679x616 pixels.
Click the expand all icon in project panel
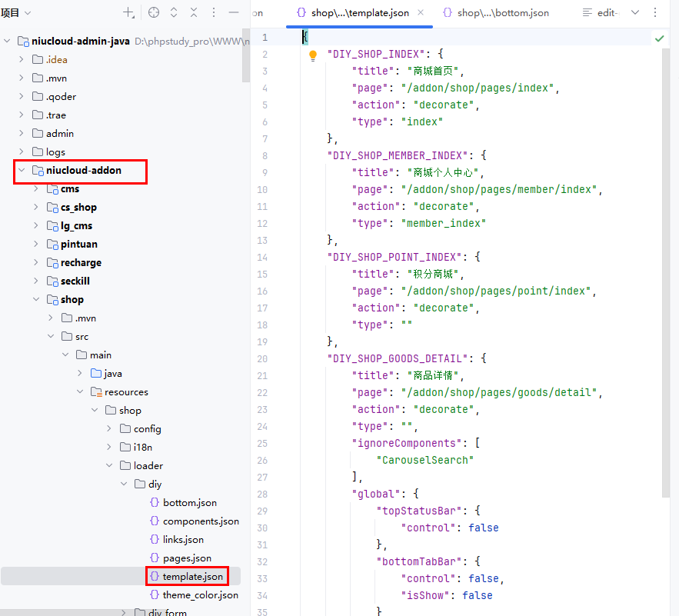pyautogui.click(x=174, y=13)
